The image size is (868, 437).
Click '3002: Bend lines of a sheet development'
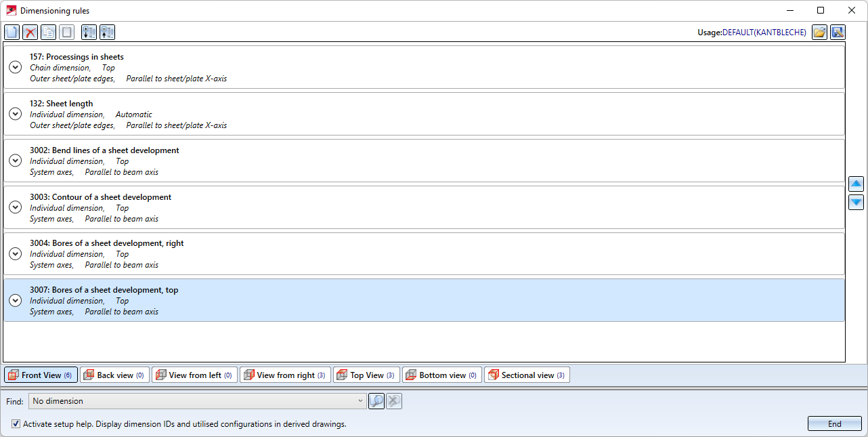104,150
